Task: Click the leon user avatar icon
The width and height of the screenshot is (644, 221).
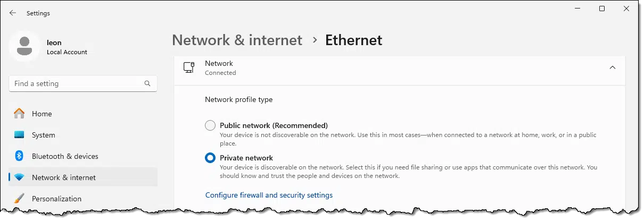Action: tap(24, 46)
